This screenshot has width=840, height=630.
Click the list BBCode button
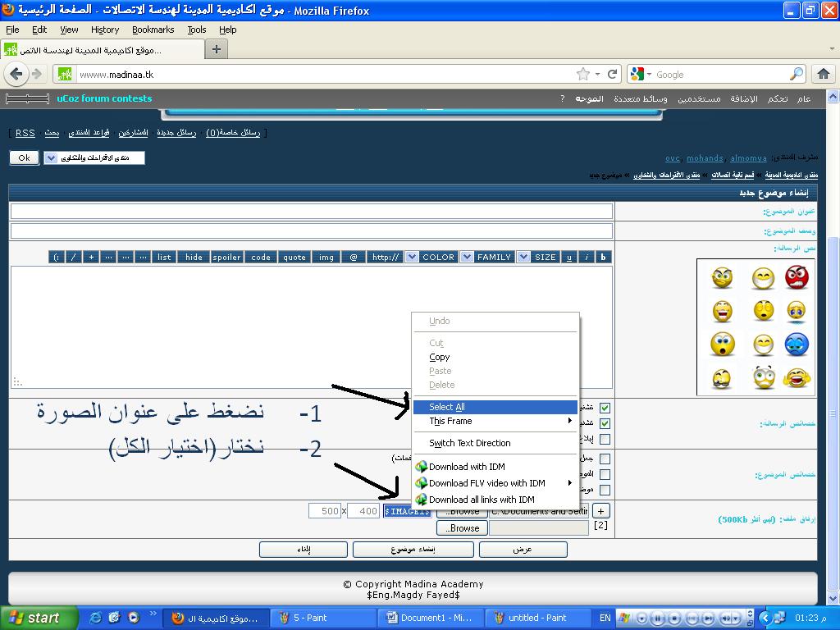coord(164,257)
